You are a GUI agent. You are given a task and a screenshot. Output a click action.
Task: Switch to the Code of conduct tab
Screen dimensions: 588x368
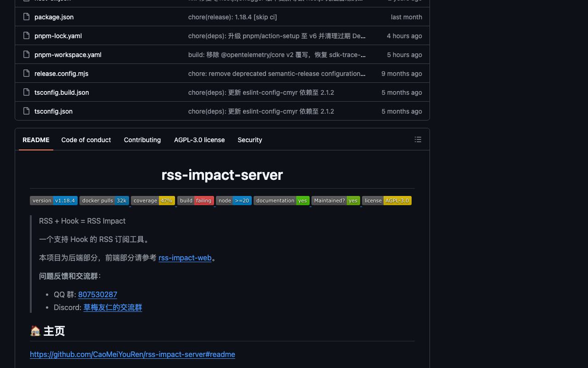(86, 140)
